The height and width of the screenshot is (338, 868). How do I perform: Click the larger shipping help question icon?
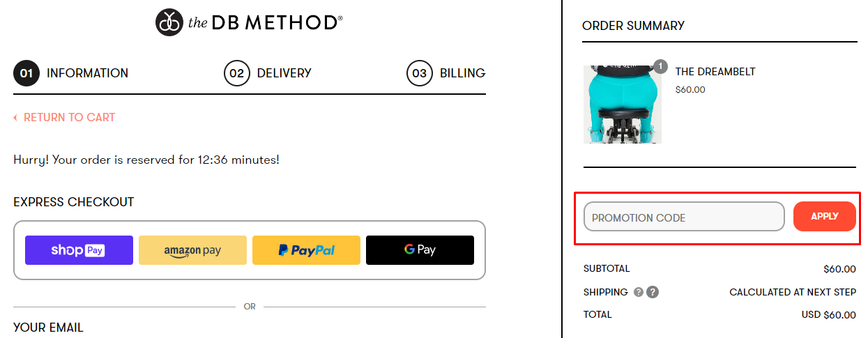tap(653, 292)
